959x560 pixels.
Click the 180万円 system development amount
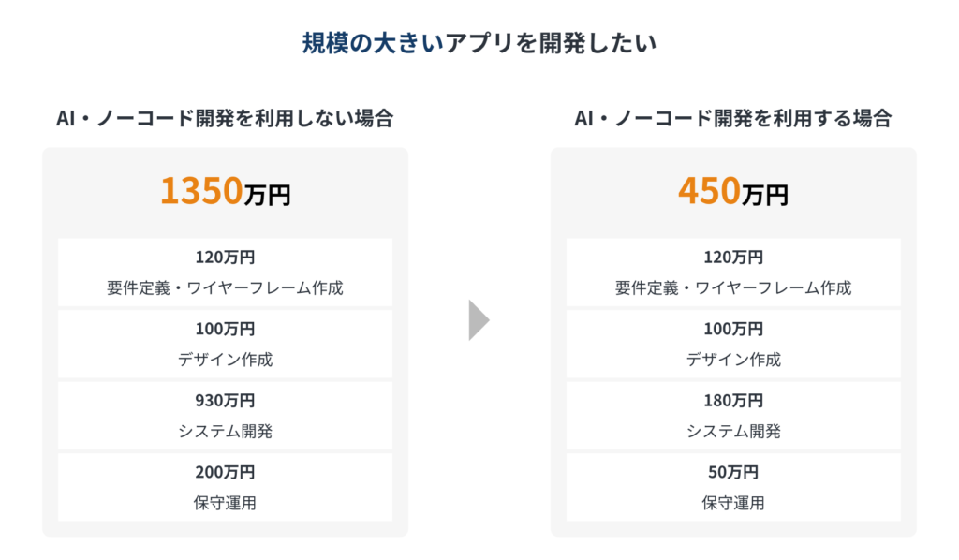733,401
